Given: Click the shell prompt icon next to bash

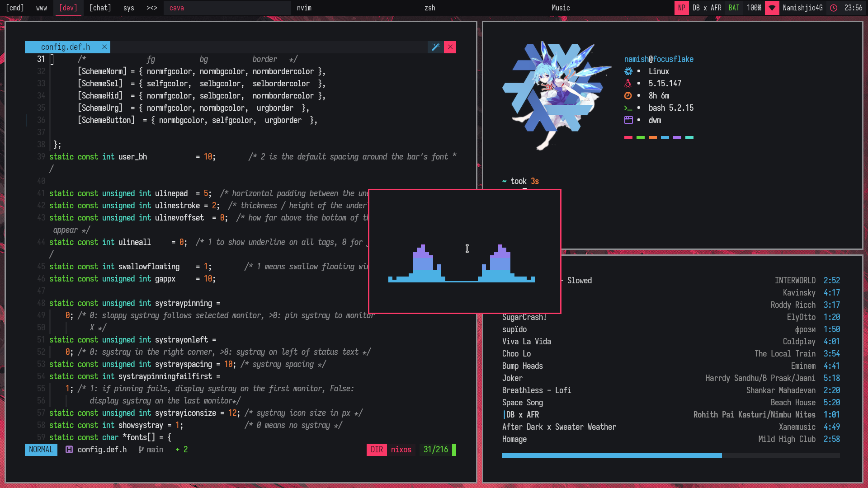Looking at the screenshot, I should (628, 108).
